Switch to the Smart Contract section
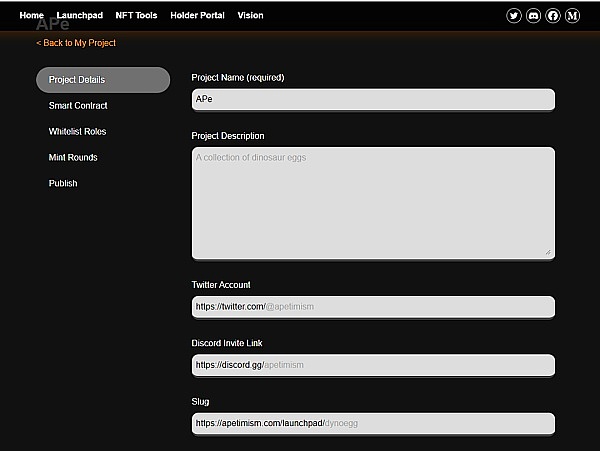 (78, 106)
